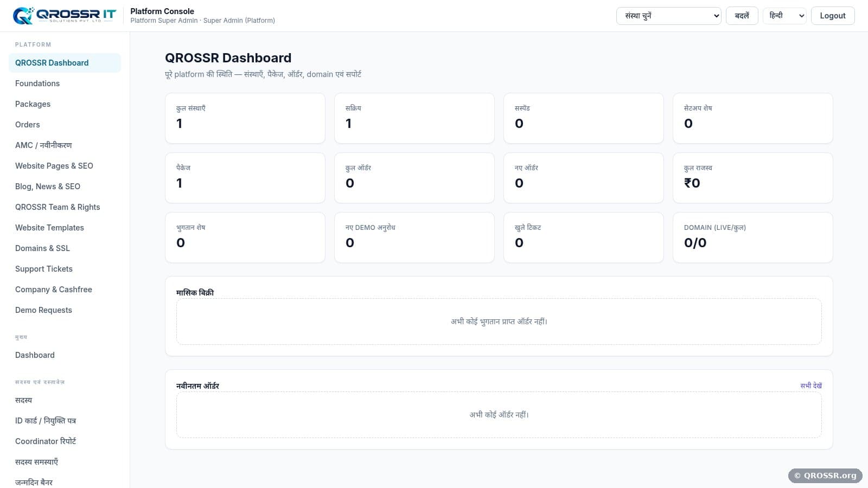Click the मासिक बिक्री heading
The height and width of the screenshot is (488, 868).
(195, 293)
